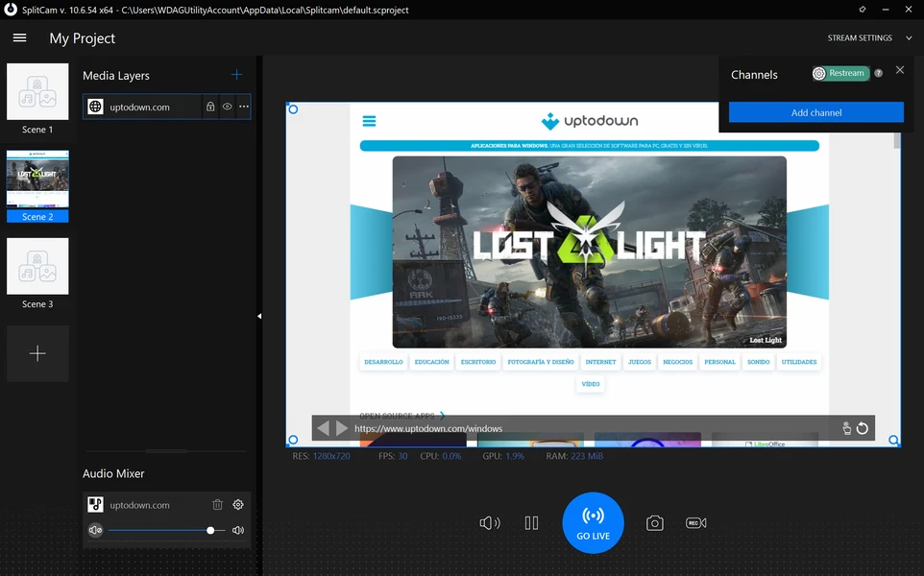Switch to Scene 3
924x576 pixels.
coord(37,268)
